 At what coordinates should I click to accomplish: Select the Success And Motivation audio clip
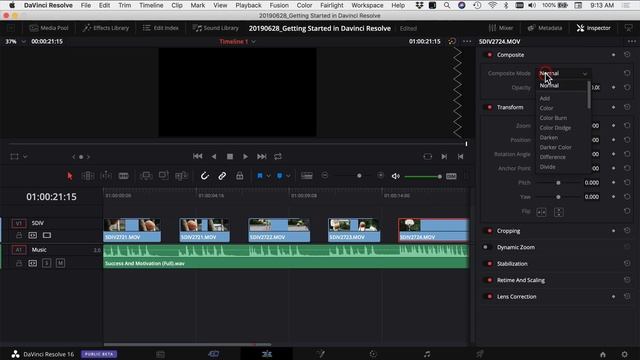pos(286,256)
